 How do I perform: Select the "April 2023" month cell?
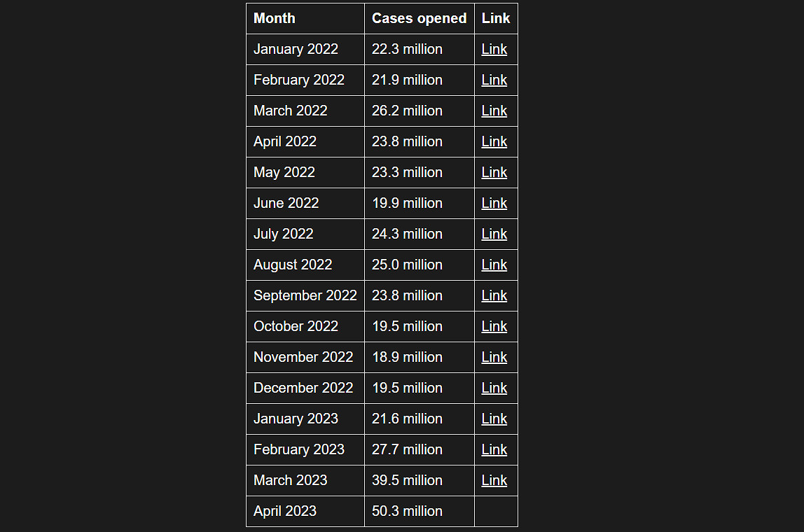285,511
